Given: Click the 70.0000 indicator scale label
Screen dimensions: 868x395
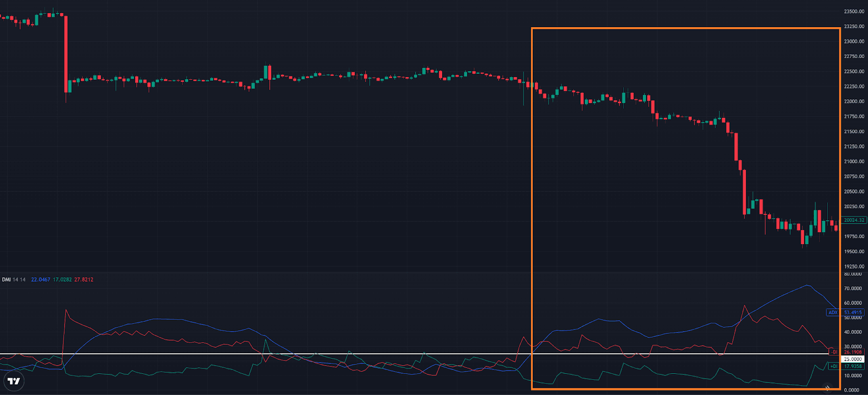Looking at the screenshot, I should (x=853, y=289).
